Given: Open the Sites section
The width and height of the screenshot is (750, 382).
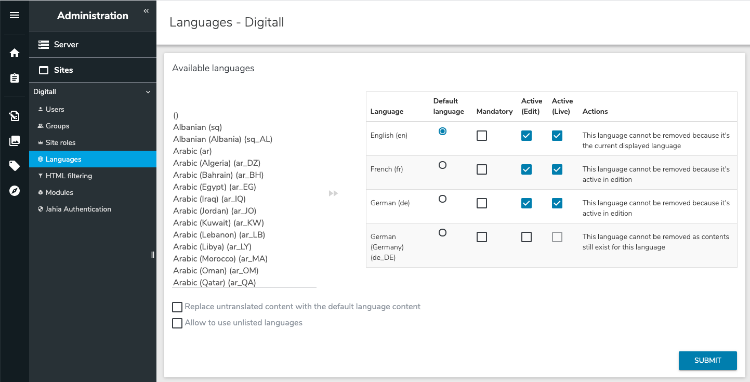Looking at the screenshot, I should pyautogui.click(x=93, y=70).
